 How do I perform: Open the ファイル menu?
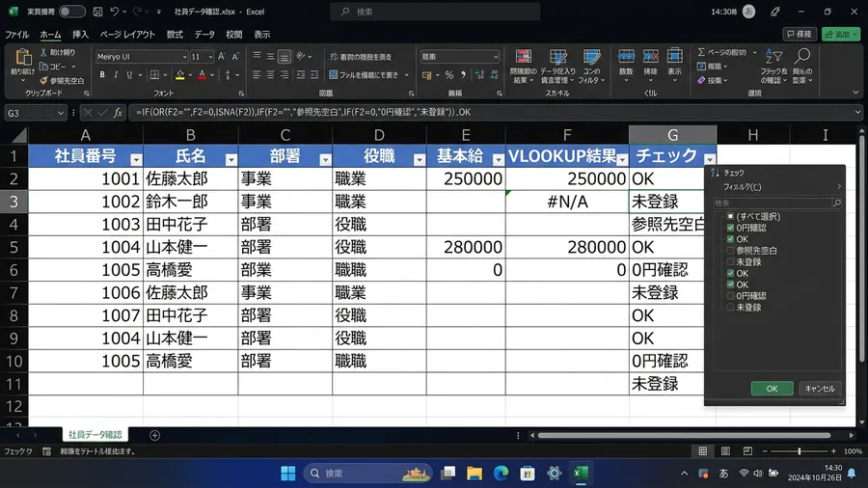pyautogui.click(x=17, y=35)
